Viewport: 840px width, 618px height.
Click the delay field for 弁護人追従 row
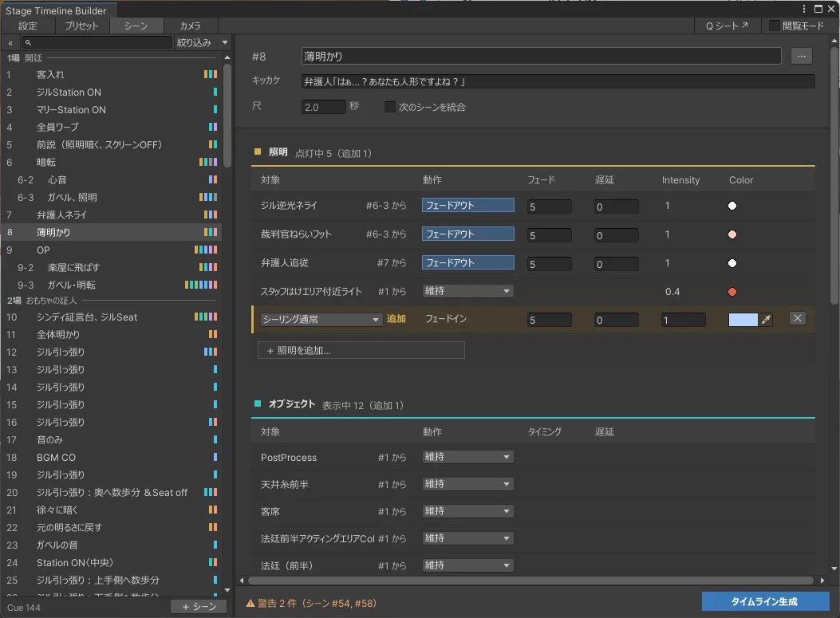[x=617, y=264]
